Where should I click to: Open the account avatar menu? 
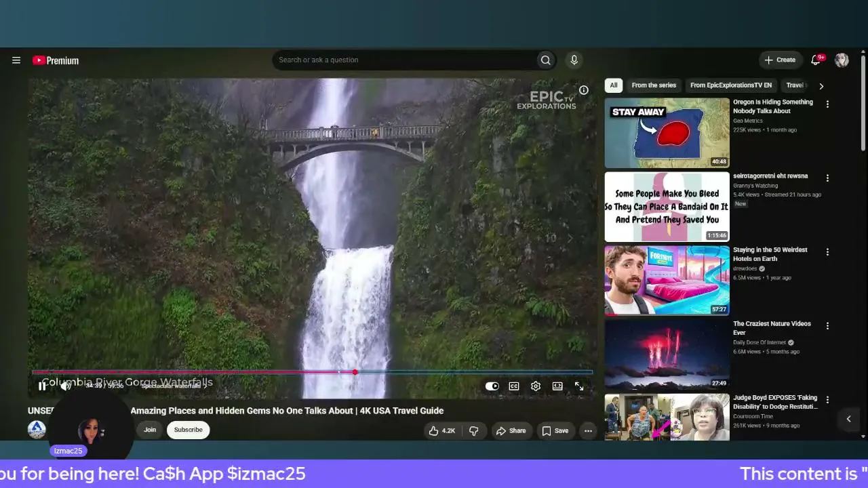pyautogui.click(x=842, y=60)
